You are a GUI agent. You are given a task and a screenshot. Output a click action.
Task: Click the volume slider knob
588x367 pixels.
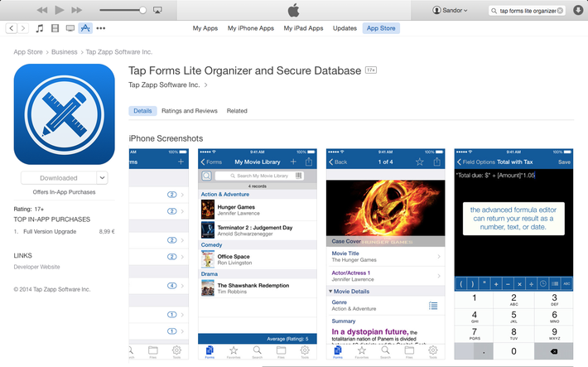(143, 10)
